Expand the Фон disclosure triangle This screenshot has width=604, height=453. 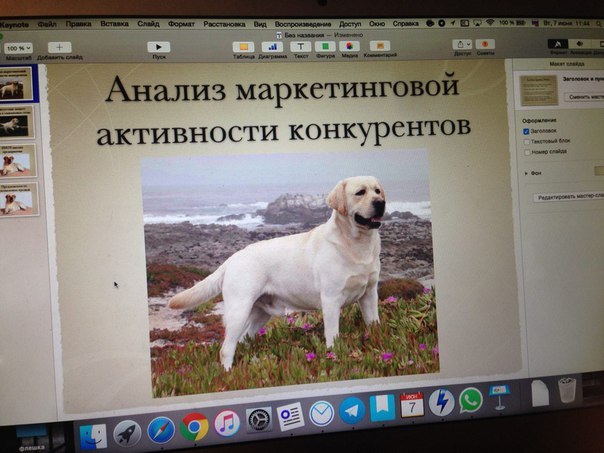click(x=526, y=173)
